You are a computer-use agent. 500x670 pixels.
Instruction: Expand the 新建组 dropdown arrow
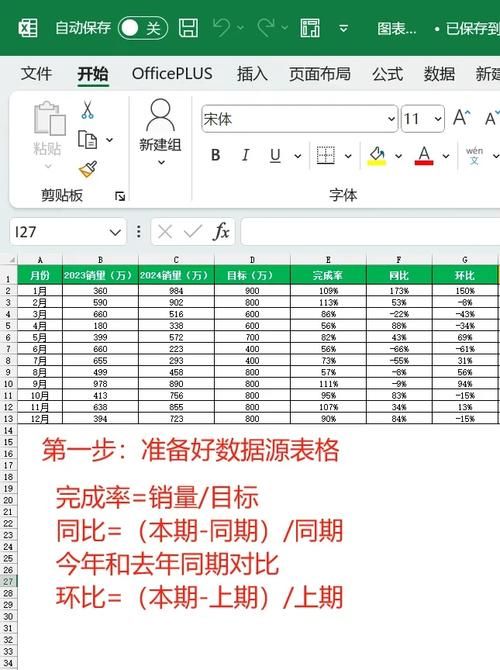tap(161, 162)
